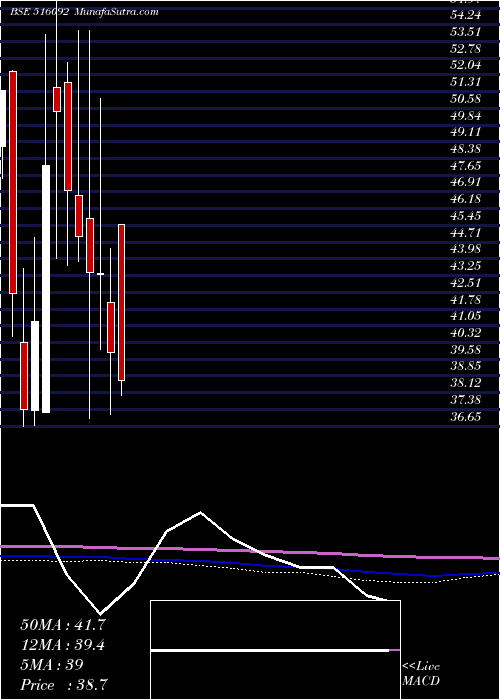Click the 46.91 price axis label
500x700 pixels.
466,182
